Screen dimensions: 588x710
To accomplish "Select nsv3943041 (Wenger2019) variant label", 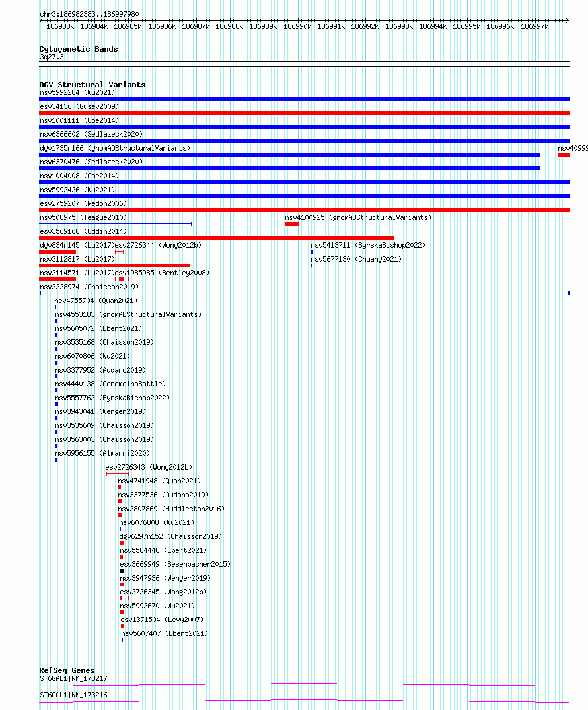I will (100, 411).
